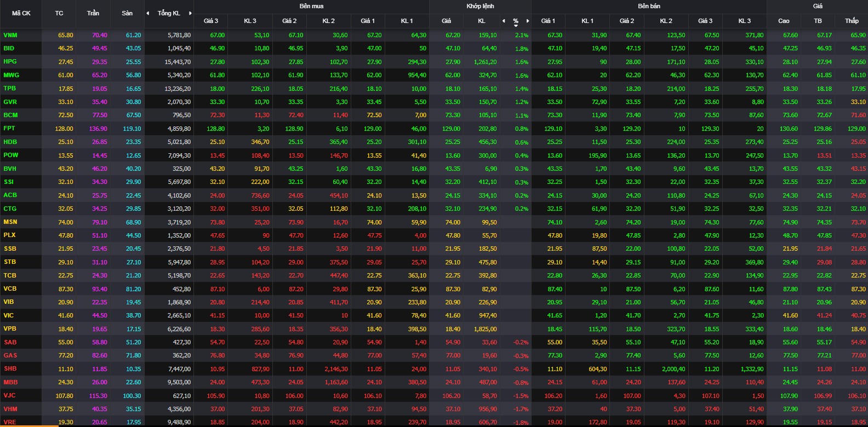Sort by the Trần ceiling price header
Viewport: 868px width, 427px height.
pos(93,13)
